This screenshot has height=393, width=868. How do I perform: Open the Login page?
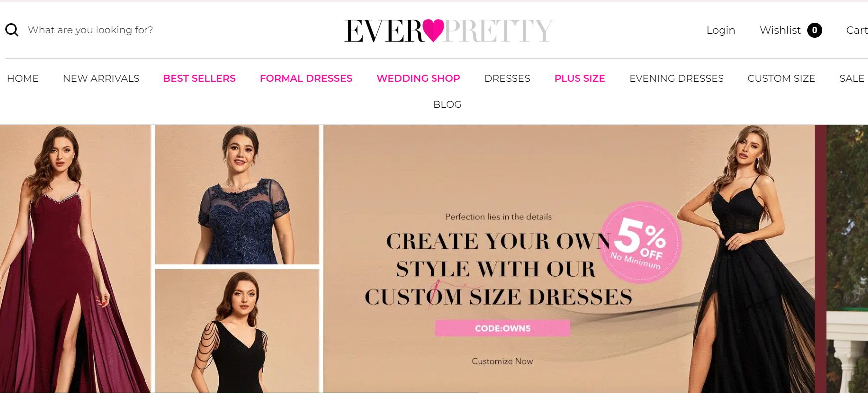click(721, 30)
